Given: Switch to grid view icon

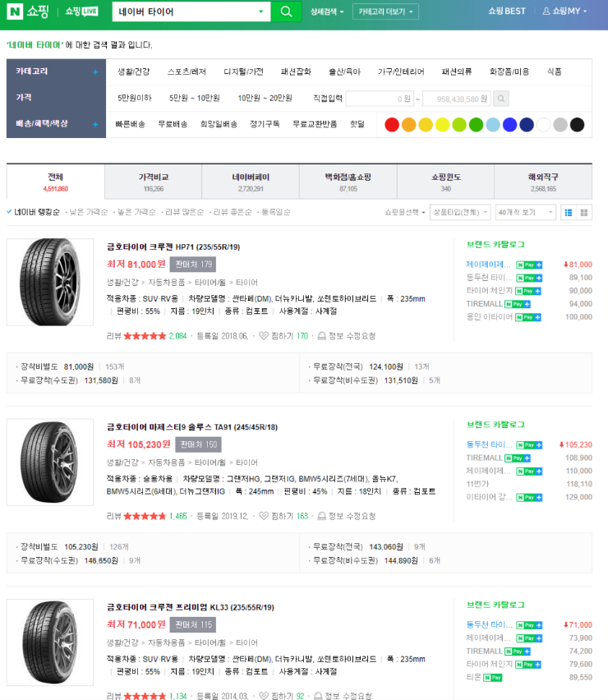Looking at the screenshot, I should pos(584,213).
